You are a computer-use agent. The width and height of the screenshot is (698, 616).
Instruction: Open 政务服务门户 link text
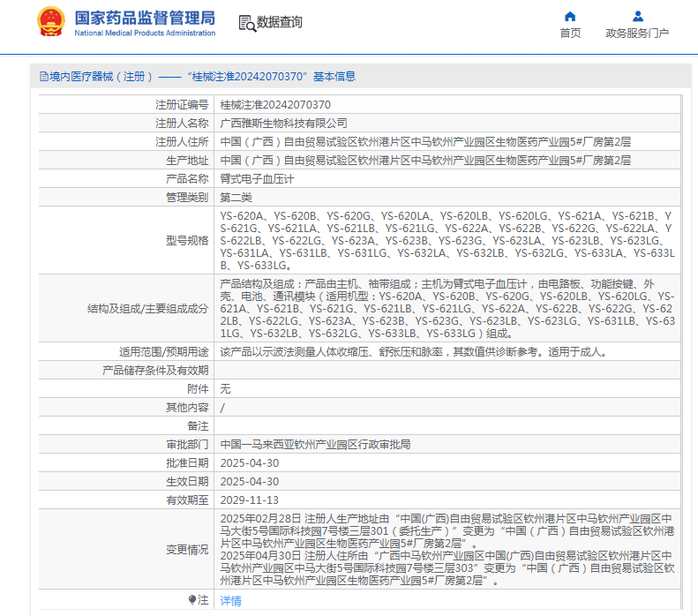click(637, 34)
